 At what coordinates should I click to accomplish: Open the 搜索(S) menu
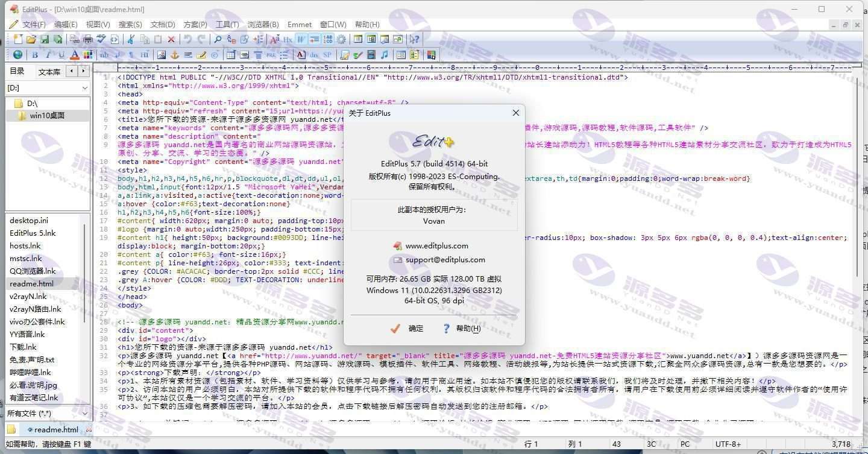point(130,25)
